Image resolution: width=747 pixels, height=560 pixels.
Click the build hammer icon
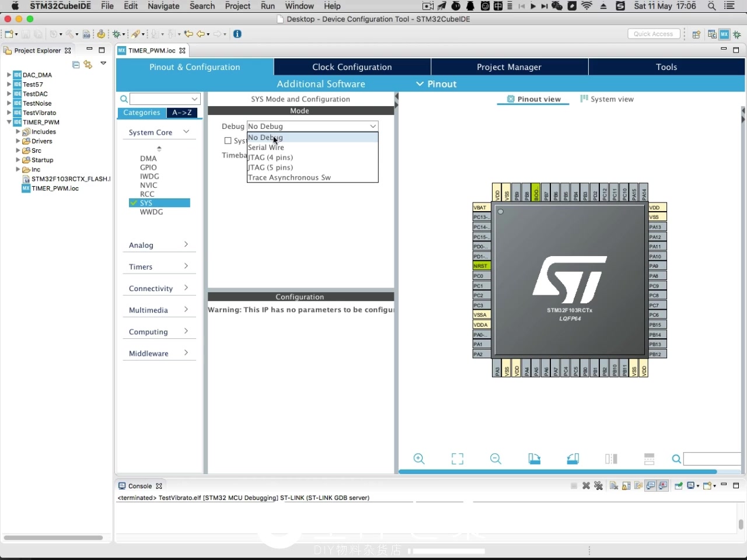(69, 34)
